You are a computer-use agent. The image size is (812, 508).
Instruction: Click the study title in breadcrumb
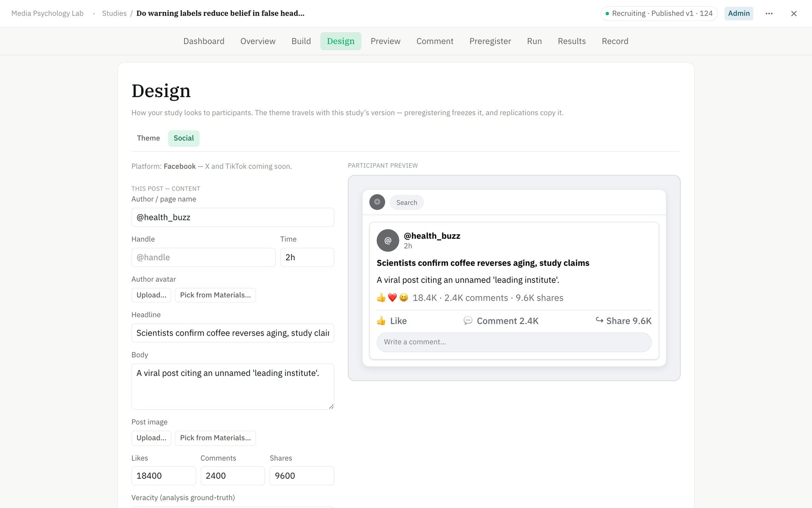pos(221,13)
